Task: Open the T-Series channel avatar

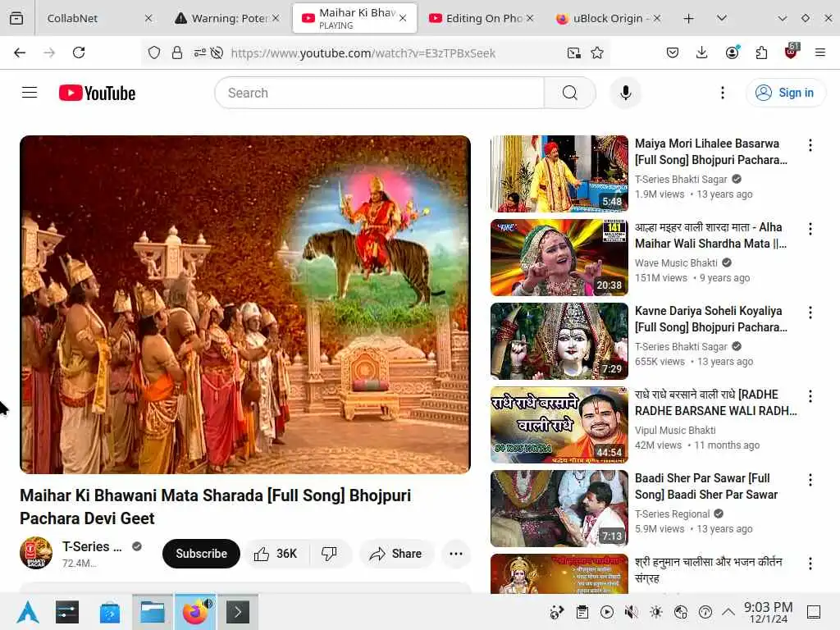Action: [36, 553]
